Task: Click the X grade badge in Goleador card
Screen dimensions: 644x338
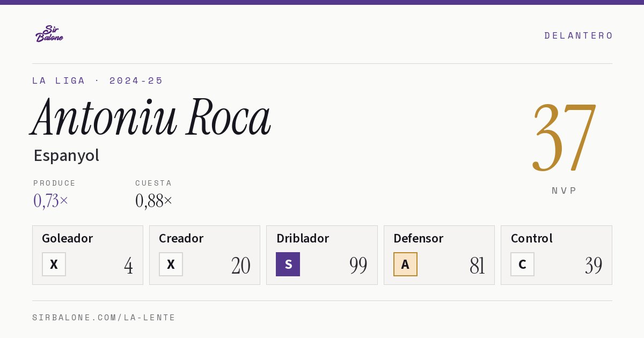Action: click(54, 264)
